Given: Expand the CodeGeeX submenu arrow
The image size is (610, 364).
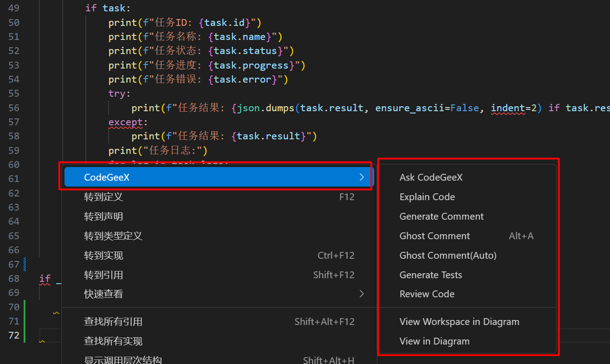Looking at the screenshot, I should [x=361, y=176].
